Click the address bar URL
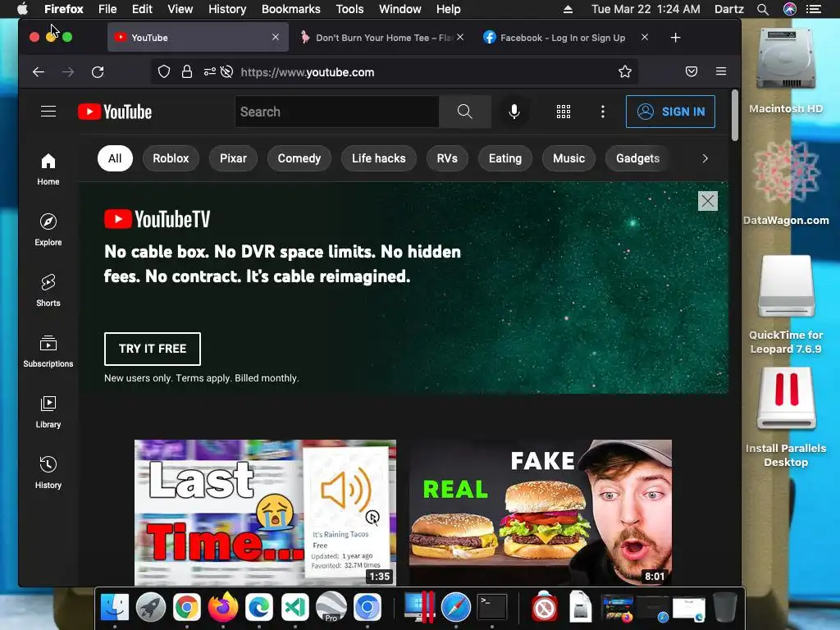 tap(308, 72)
